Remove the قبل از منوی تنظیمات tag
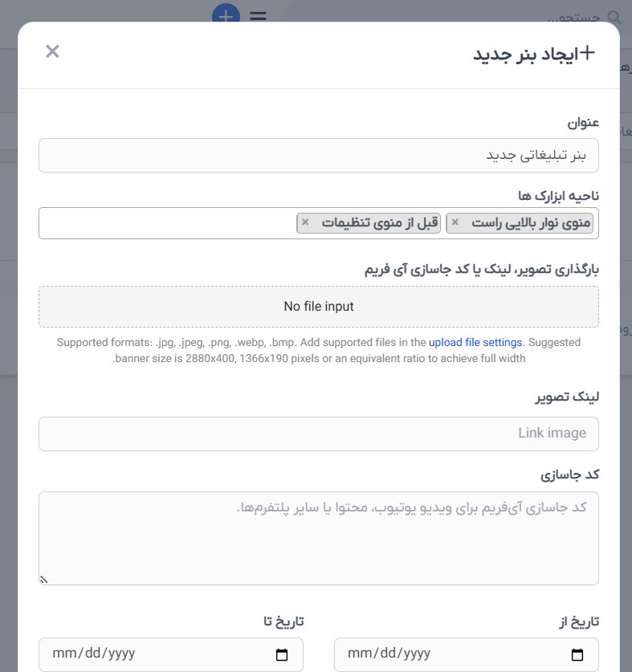632x672 pixels. [x=305, y=222]
